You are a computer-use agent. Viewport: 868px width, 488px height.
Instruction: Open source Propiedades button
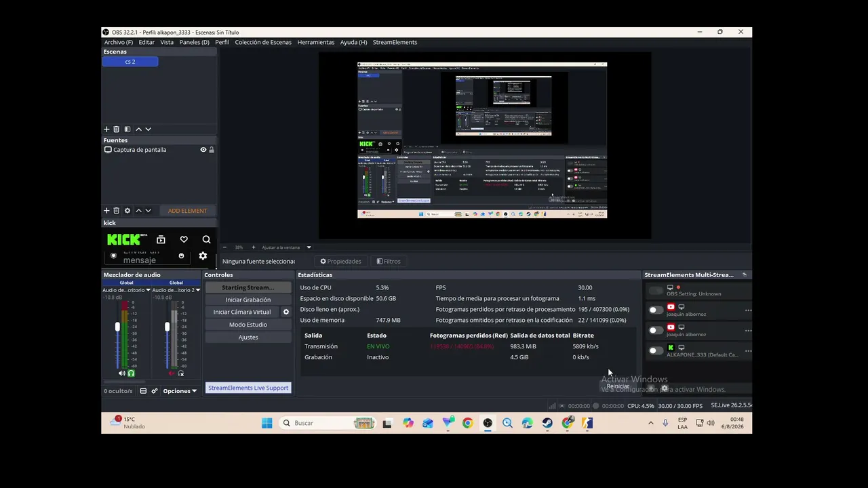pyautogui.click(x=340, y=261)
